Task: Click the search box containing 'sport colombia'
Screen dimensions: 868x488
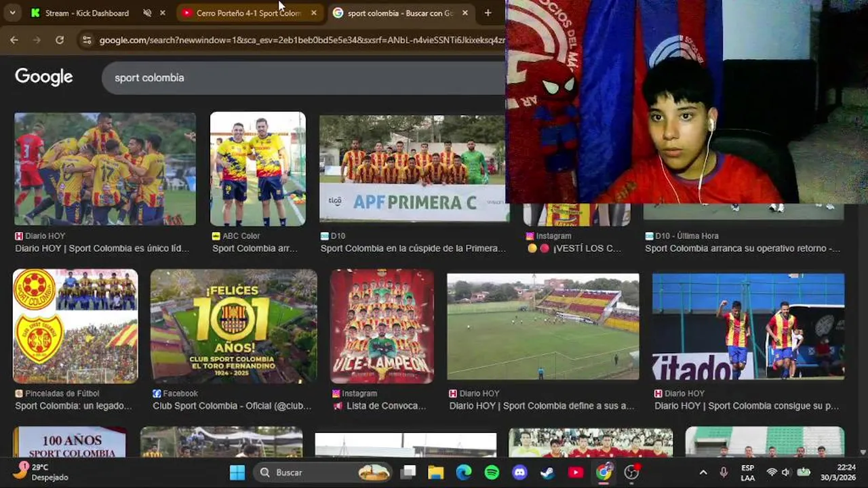Action: (x=304, y=78)
